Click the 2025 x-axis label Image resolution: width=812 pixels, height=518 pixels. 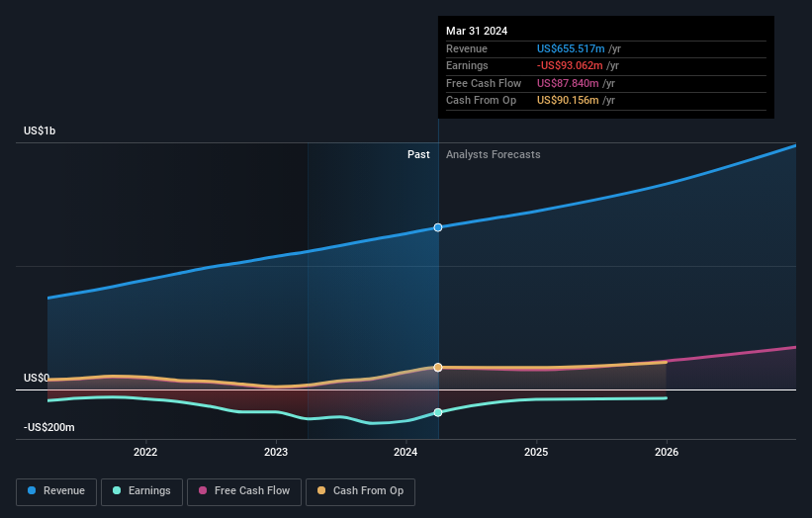(x=536, y=453)
